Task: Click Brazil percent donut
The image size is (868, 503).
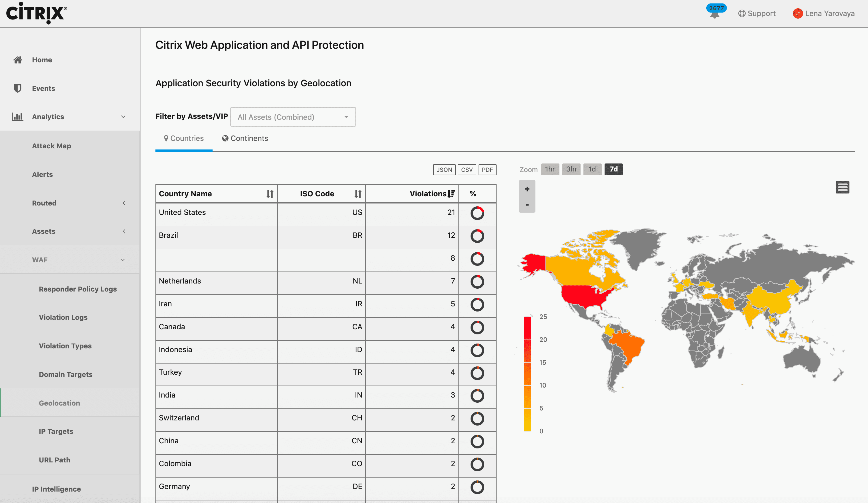Action: coord(477,236)
